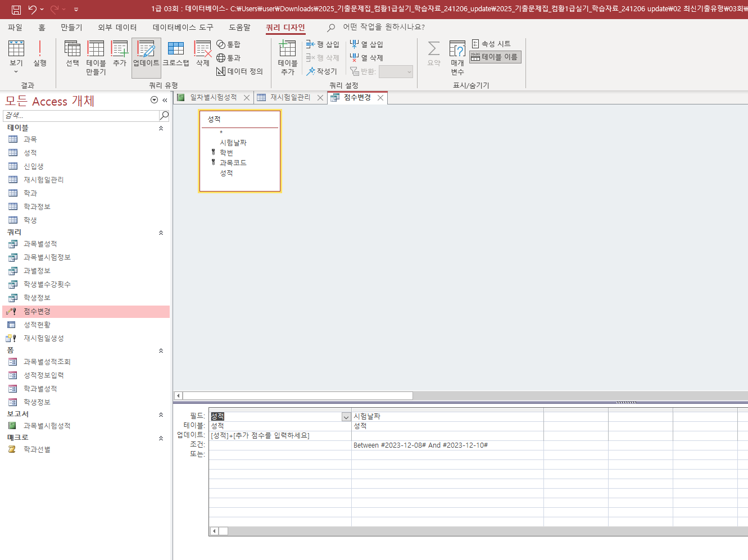Collapse the 쿼리 group in navigation pane
The height and width of the screenshot is (560, 748).
click(161, 233)
